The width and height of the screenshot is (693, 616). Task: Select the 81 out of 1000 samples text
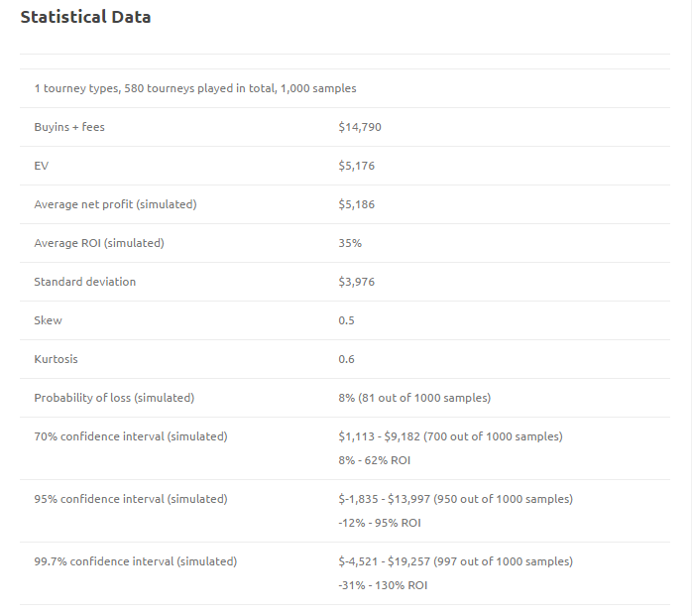tap(424, 398)
